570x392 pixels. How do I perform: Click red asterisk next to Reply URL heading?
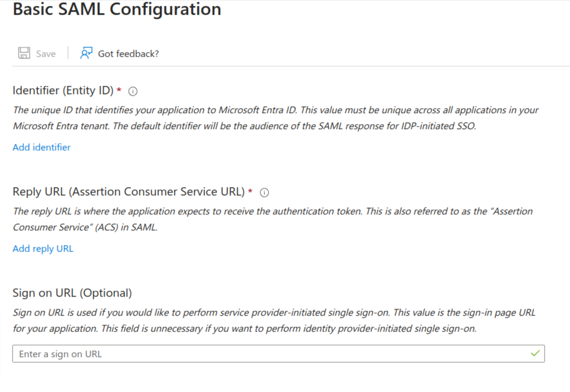point(250,191)
